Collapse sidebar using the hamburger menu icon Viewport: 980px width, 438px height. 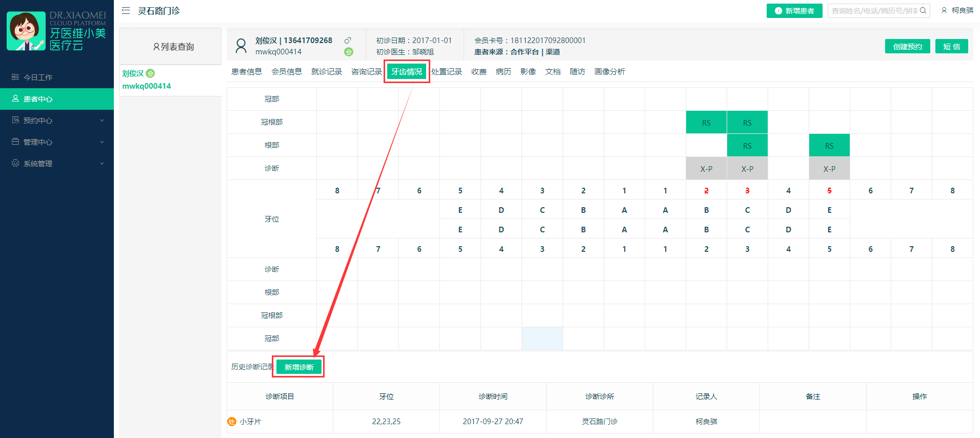126,10
